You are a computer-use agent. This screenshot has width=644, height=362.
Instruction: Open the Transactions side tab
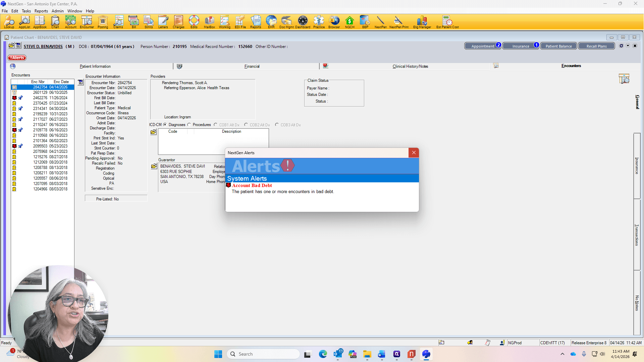pyautogui.click(x=637, y=235)
